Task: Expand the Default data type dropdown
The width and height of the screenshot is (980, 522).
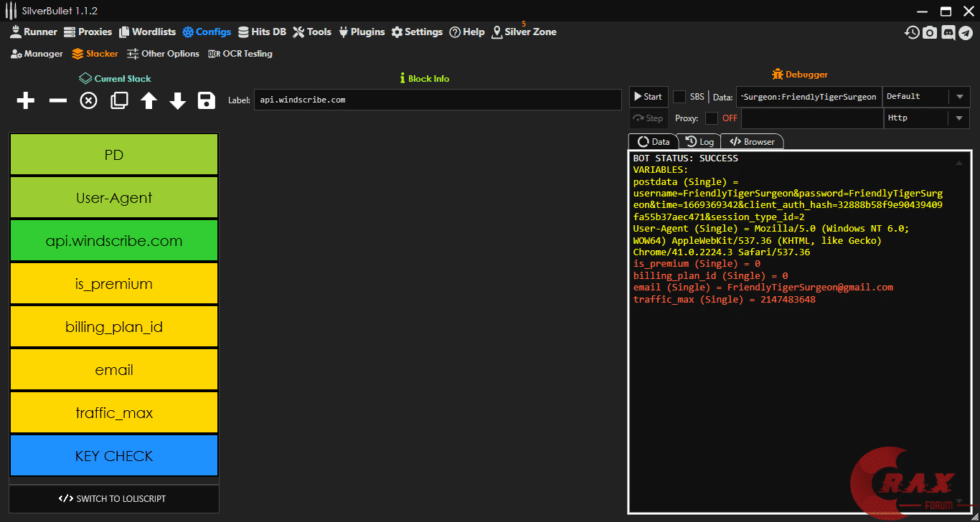Action: 959,97
